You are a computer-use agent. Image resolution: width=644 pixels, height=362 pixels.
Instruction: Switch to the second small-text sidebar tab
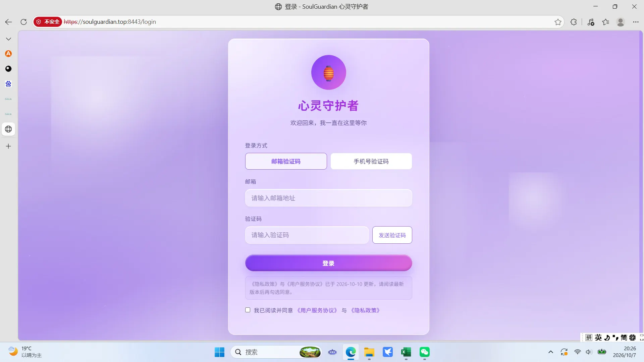point(8,114)
